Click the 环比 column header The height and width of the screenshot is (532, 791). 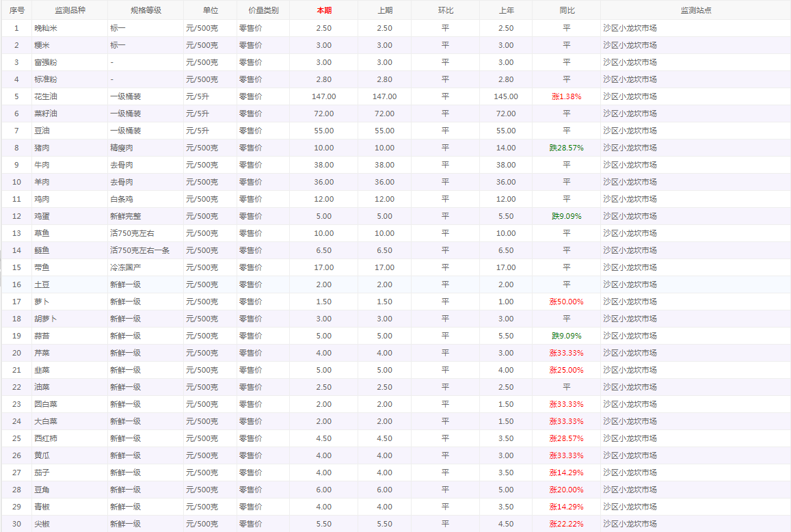pos(445,10)
